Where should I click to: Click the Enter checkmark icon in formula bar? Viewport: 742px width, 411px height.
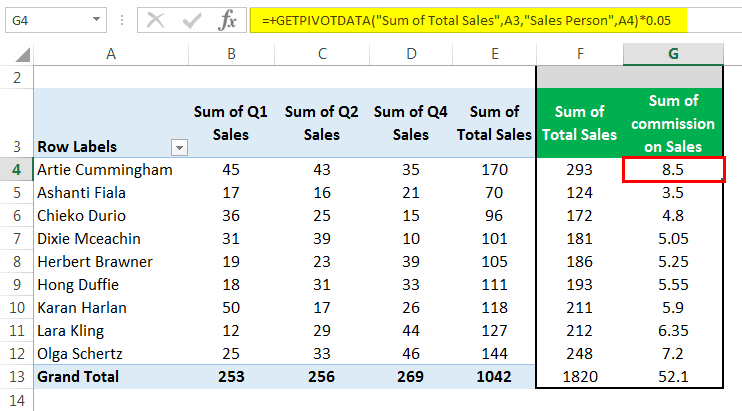[192, 20]
